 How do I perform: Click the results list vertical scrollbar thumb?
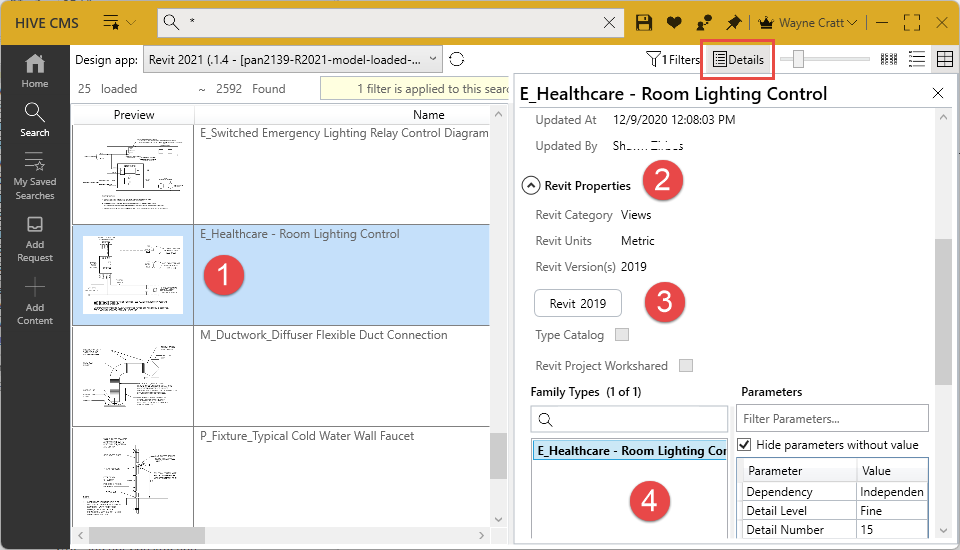tap(498, 456)
